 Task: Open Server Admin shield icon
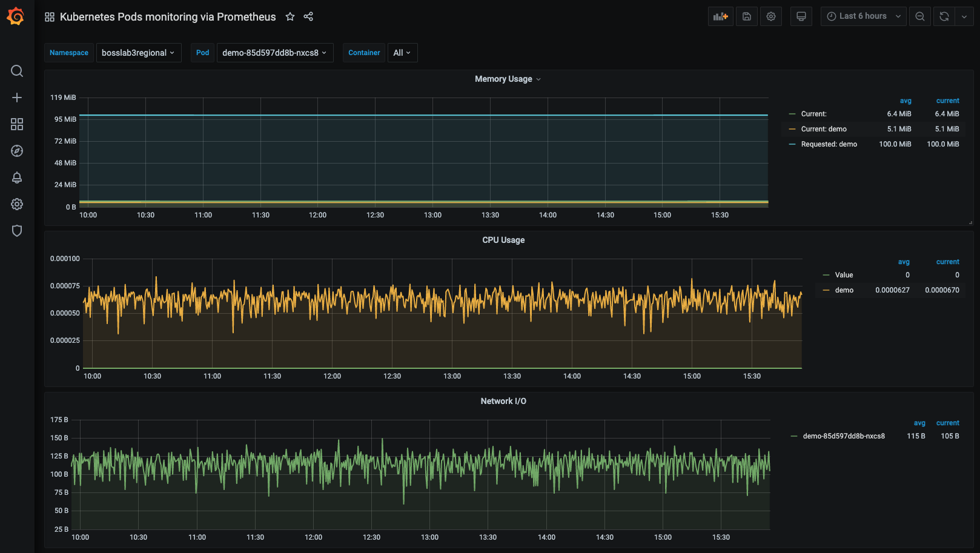[x=17, y=231]
